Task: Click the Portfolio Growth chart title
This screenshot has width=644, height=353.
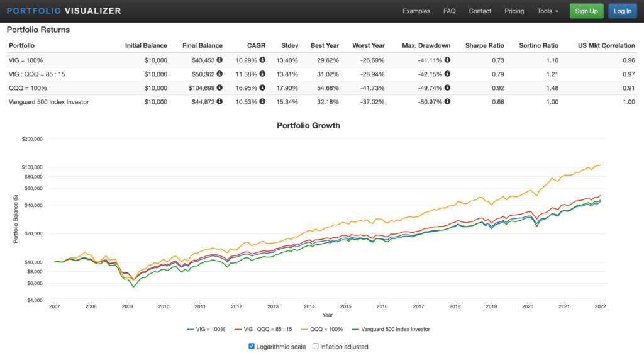Action: tap(308, 126)
